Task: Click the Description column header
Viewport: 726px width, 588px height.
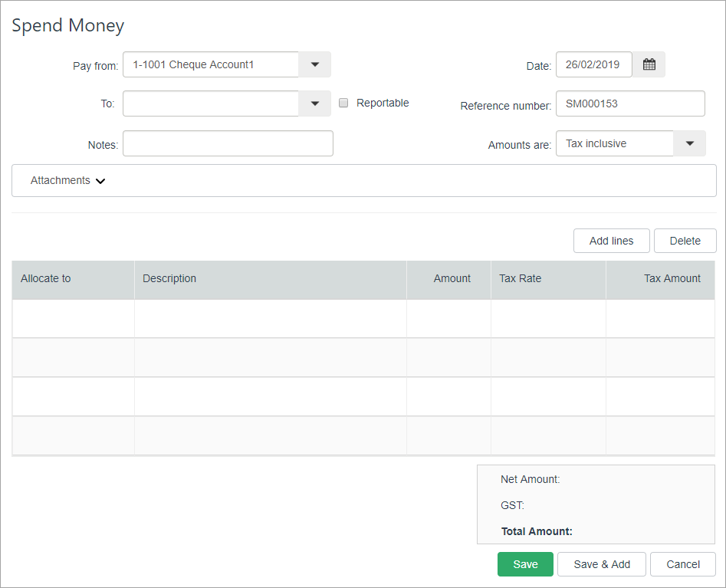Action: (x=271, y=280)
